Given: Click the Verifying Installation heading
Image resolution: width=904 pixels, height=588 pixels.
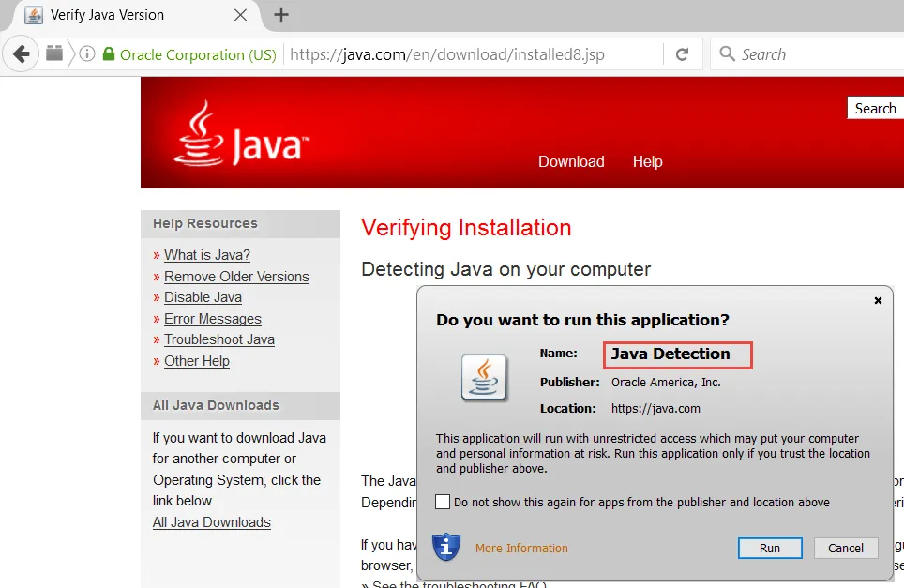Looking at the screenshot, I should point(466,228).
